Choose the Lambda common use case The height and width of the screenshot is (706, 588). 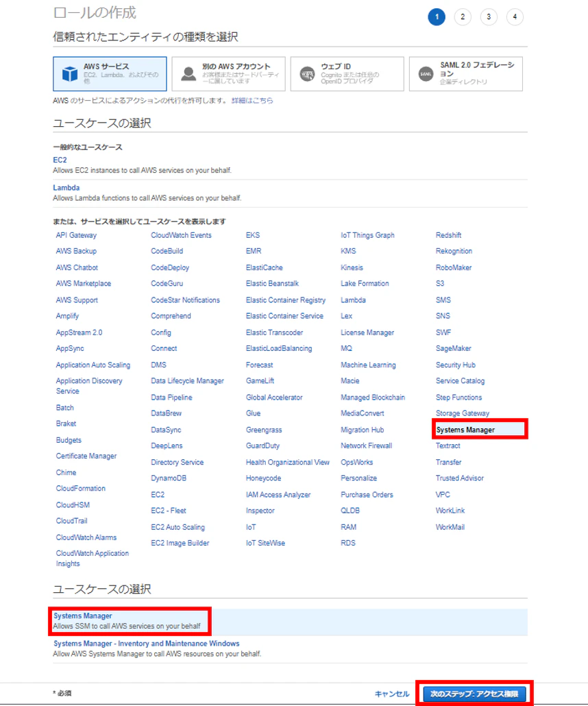pyautogui.click(x=66, y=188)
